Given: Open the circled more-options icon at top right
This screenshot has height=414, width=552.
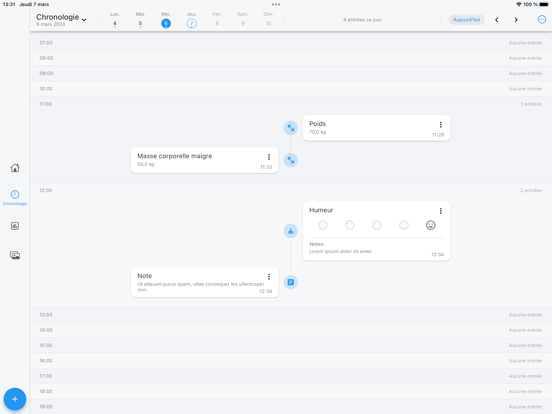Looking at the screenshot, I should (542, 20).
